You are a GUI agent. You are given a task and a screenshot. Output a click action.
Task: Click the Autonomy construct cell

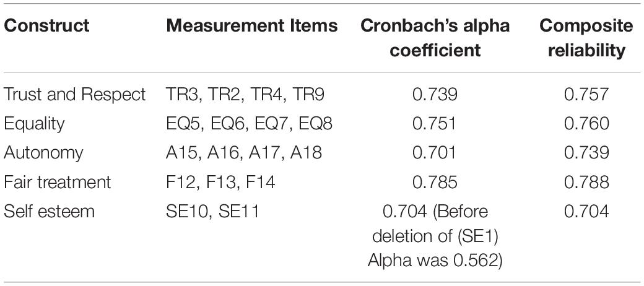[43, 153]
